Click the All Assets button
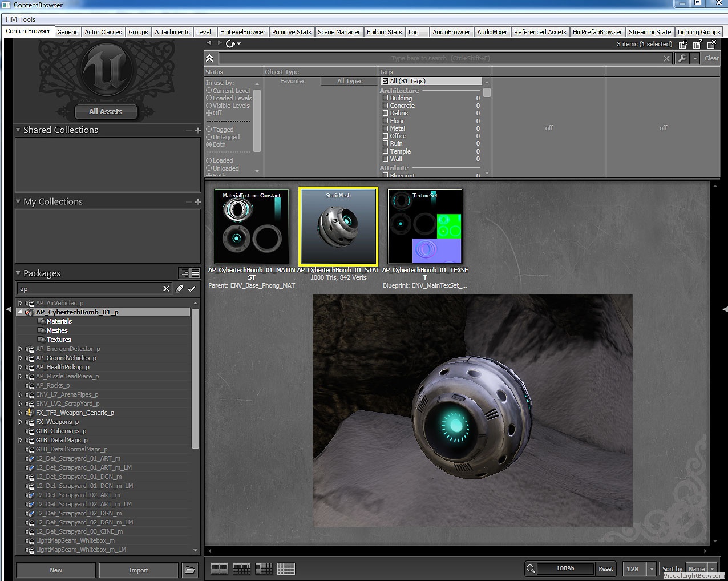 pyautogui.click(x=106, y=112)
